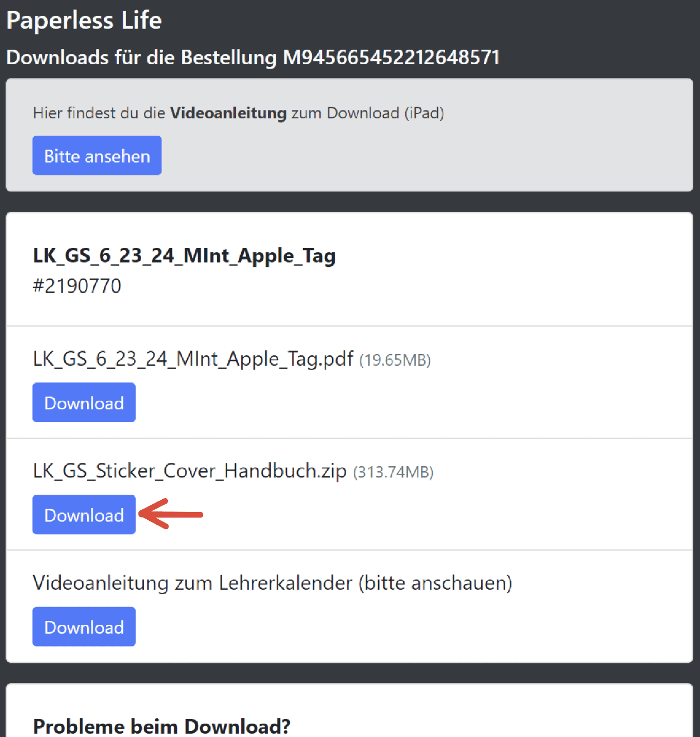
Task: Download the LK_GS_6_23_24_MInt_Apple_Tag.pdf file
Action: pyautogui.click(x=84, y=403)
